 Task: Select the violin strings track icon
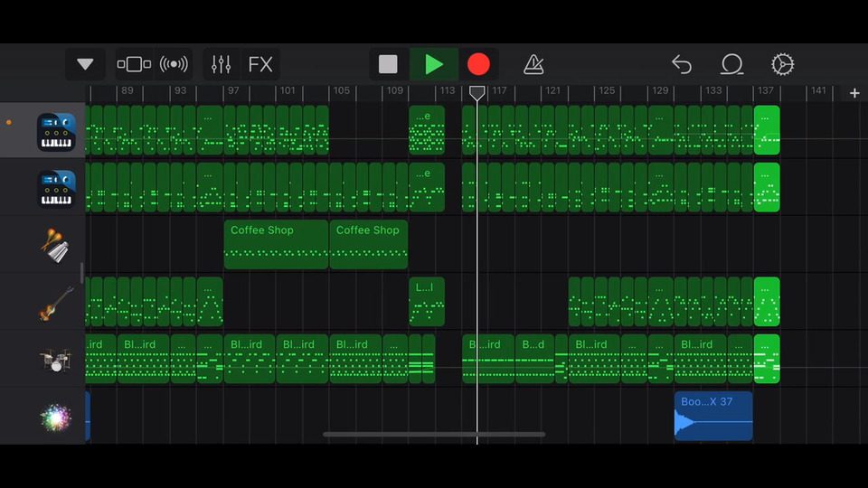point(56,303)
